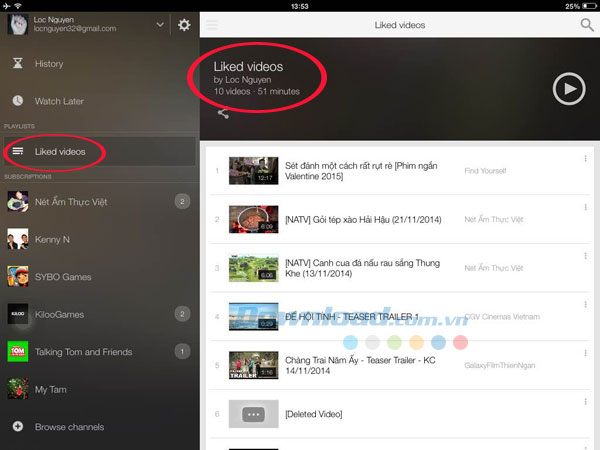Click the Talking Tom unread badge showing 1

182,351
